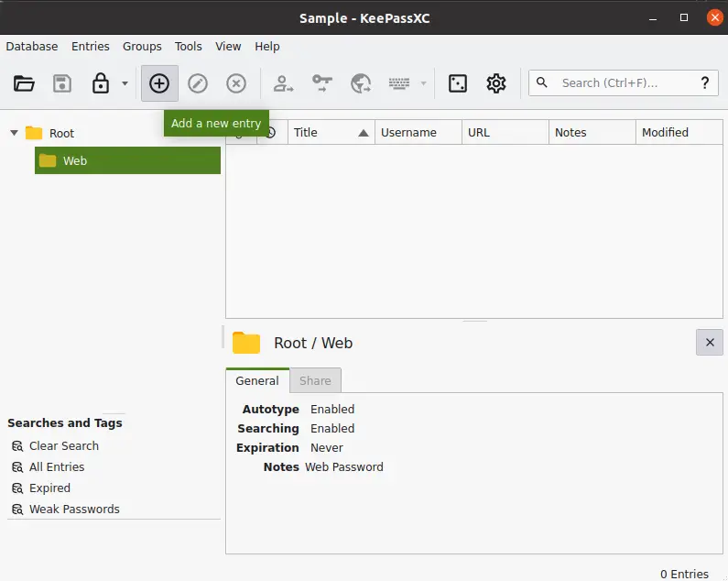Viewport: 728px width, 581px height.
Task: Add a new entry with plus icon
Action: coord(159,83)
